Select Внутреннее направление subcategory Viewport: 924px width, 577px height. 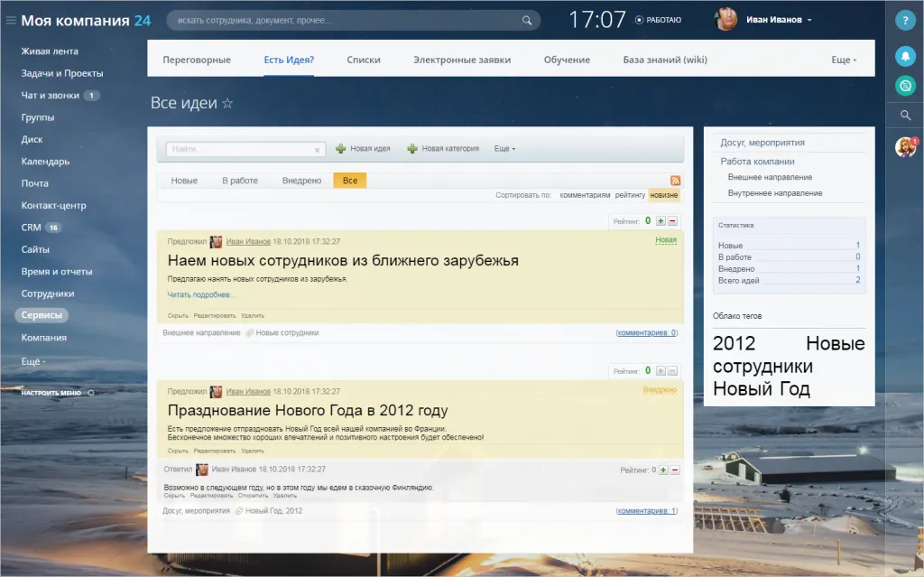point(775,193)
